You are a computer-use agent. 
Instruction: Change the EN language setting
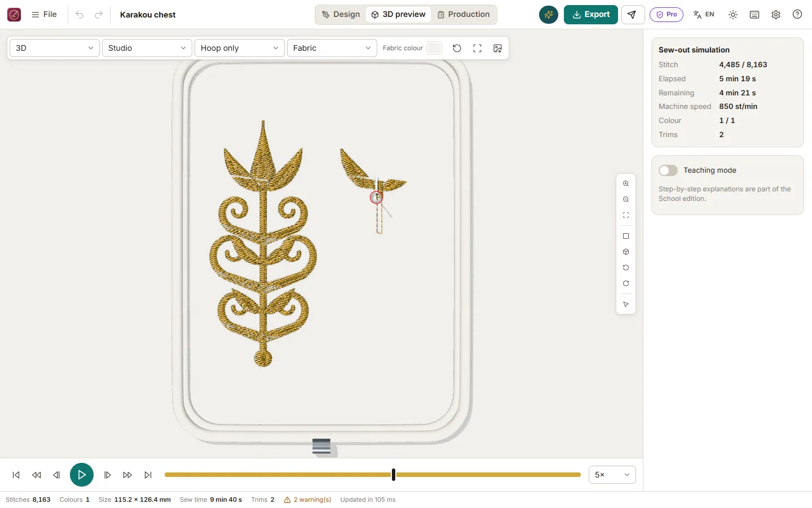tap(704, 15)
